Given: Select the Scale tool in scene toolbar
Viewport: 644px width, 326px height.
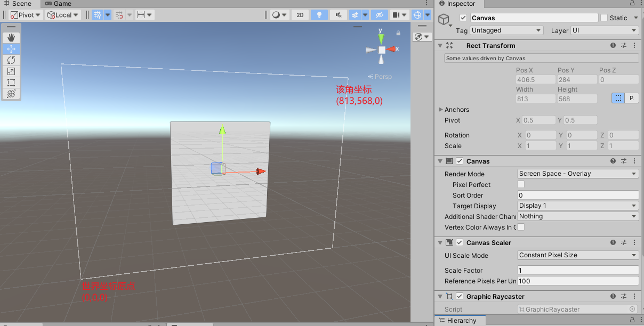Looking at the screenshot, I should [11, 71].
